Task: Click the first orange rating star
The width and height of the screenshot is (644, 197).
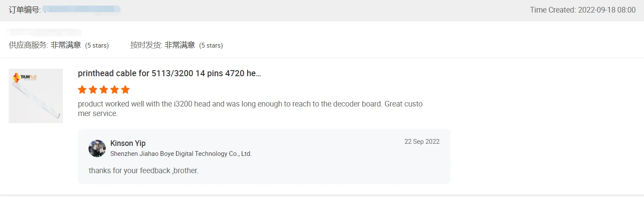Action: click(x=82, y=90)
